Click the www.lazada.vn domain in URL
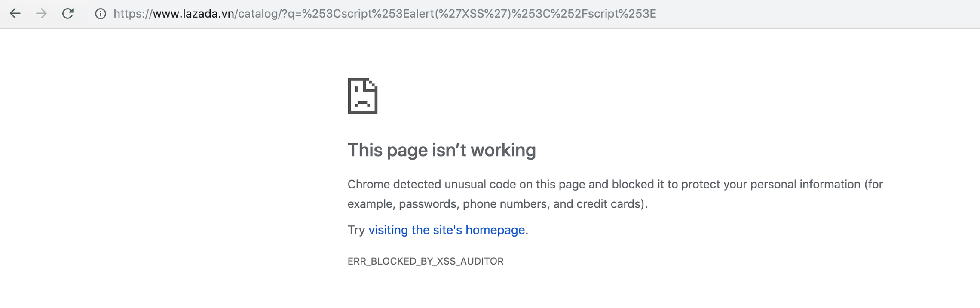 (193, 14)
